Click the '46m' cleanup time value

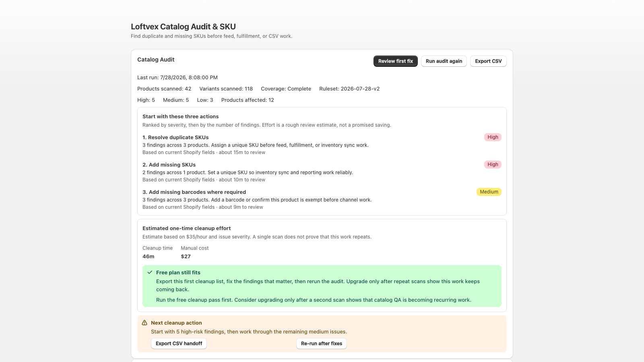(148, 257)
